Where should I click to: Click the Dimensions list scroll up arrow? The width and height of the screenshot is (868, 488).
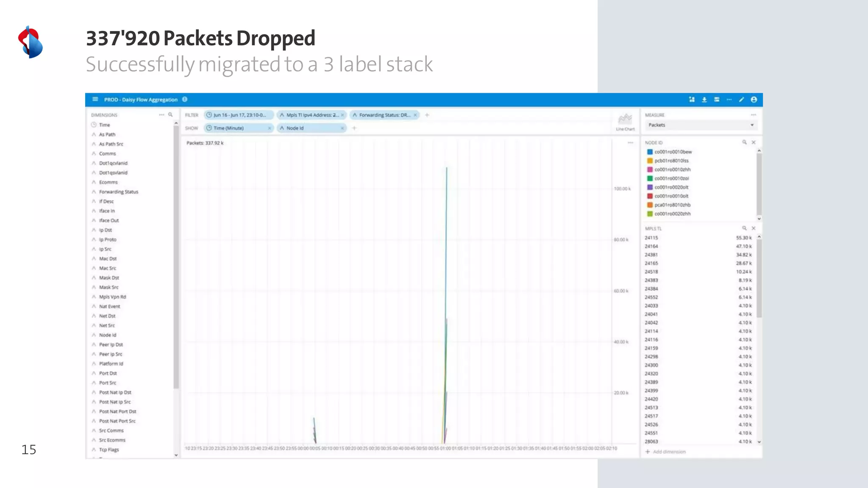click(176, 123)
